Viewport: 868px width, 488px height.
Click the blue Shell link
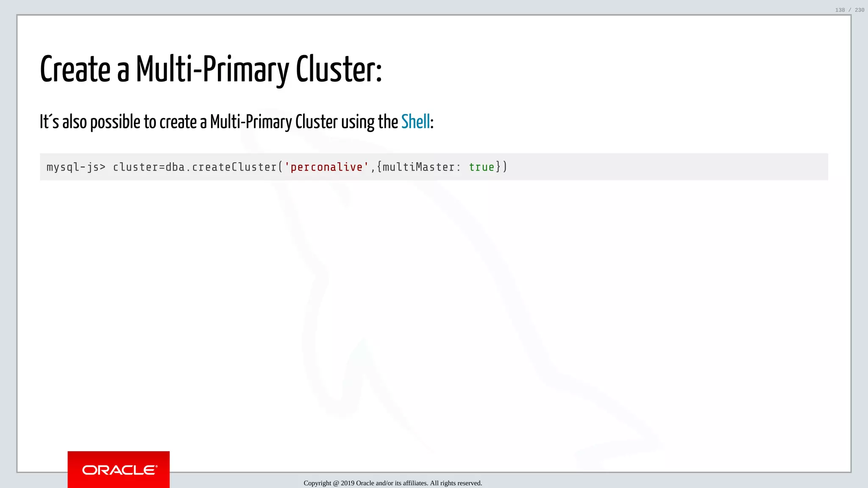415,122
